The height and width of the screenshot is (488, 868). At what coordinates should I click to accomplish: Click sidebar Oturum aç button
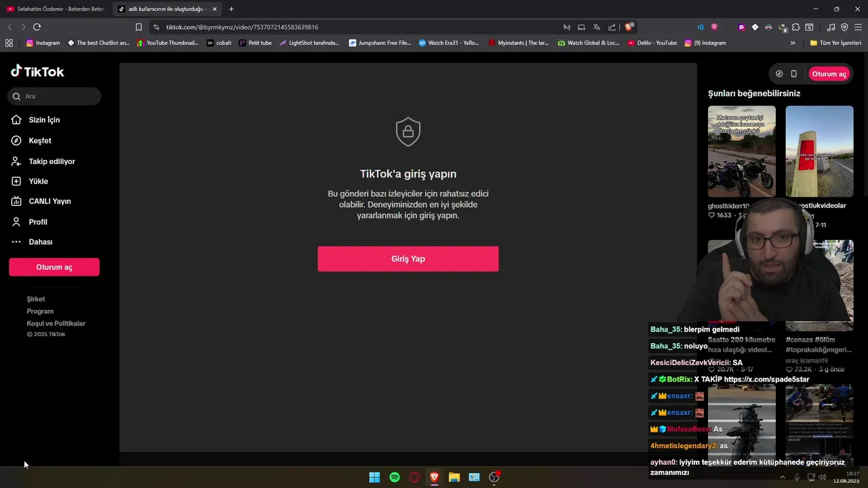pyautogui.click(x=54, y=267)
